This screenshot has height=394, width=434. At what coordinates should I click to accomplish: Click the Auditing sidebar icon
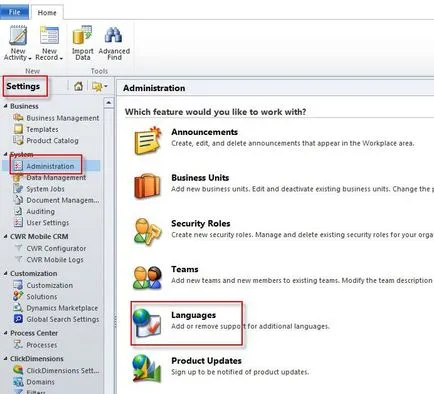[18, 211]
